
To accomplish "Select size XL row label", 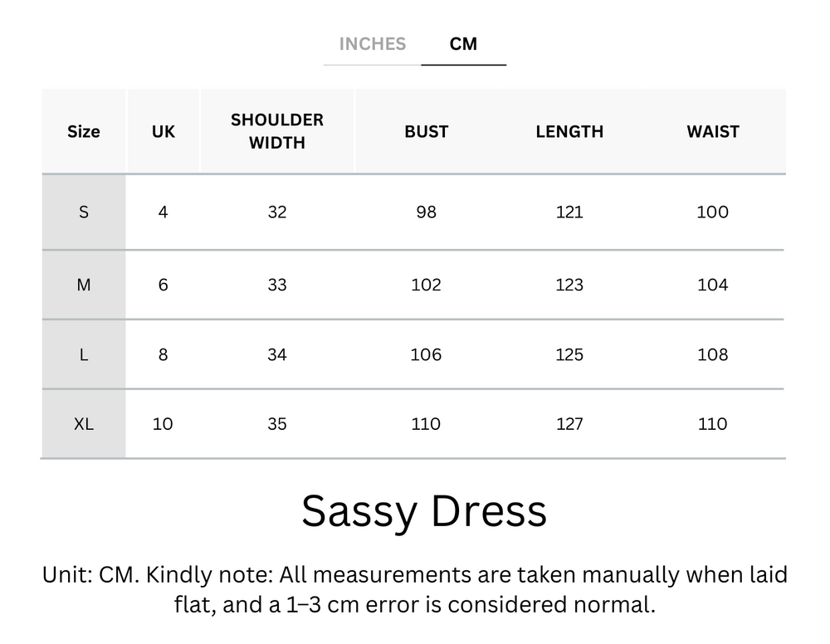I will point(83,424).
